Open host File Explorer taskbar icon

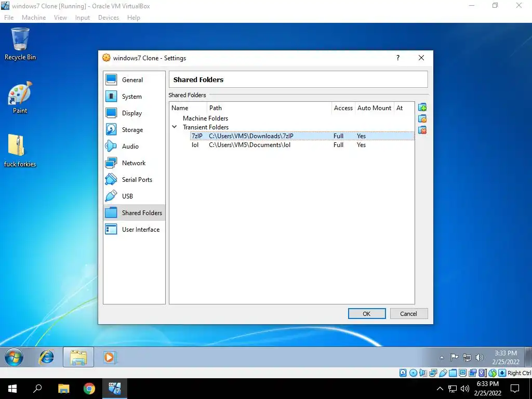pyautogui.click(x=63, y=389)
